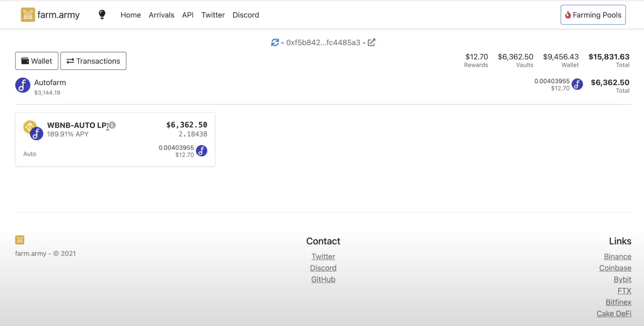The height and width of the screenshot is (326, 644).
Task: Click the $9,456.43 Wallet value
Action: pyautogui.click(x=561, y=57)
